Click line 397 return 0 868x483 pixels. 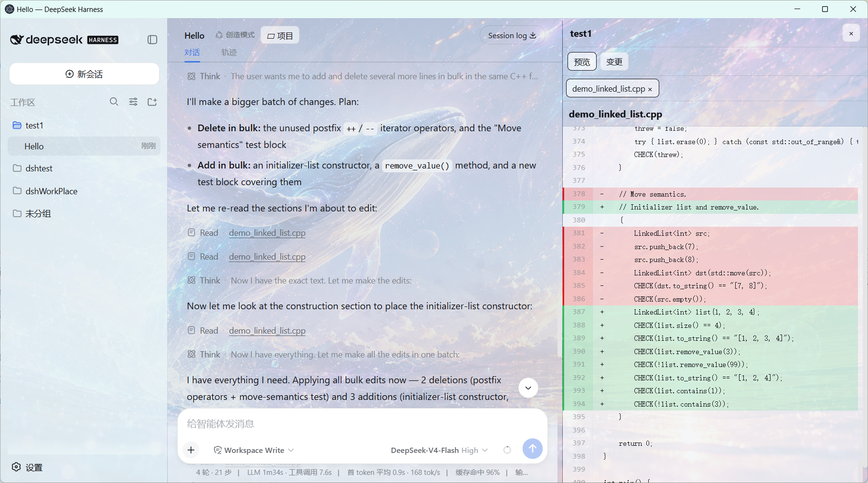710,443
